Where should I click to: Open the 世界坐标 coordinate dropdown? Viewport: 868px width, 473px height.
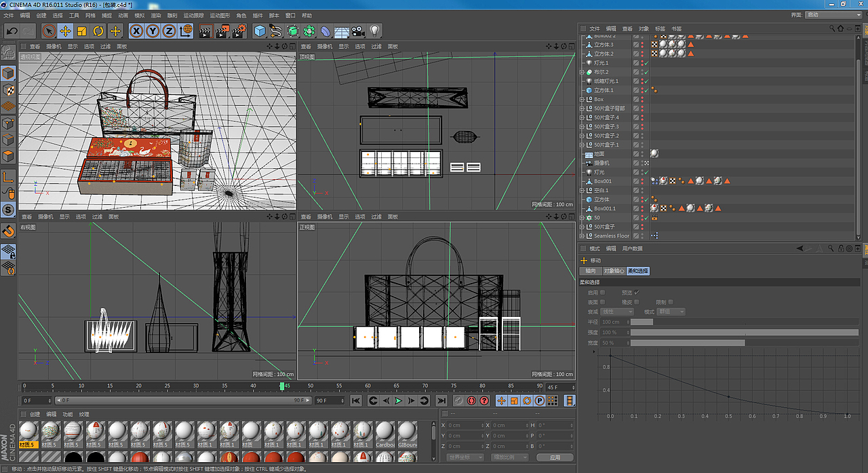467,457
